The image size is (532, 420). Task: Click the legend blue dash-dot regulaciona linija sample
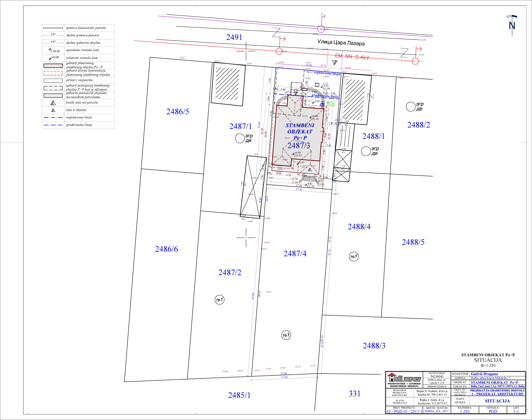53,118
